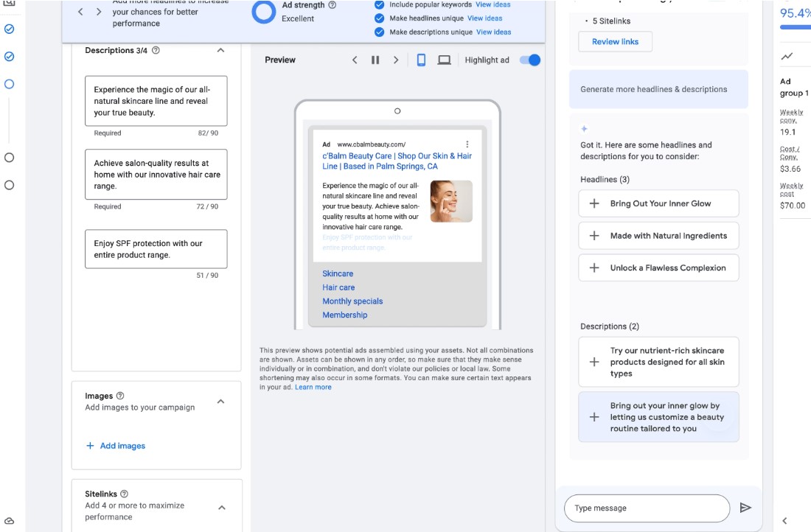This screenshot has width=811, height=532.
Task: Select the current step circle in the sidebar
Action: [x=10, y=84]
